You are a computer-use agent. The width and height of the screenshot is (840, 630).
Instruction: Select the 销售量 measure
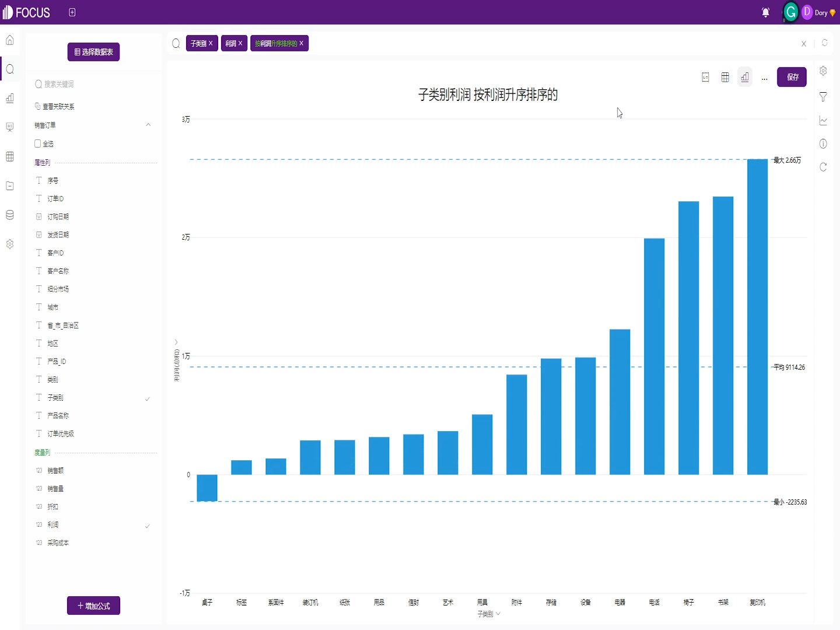55,489
